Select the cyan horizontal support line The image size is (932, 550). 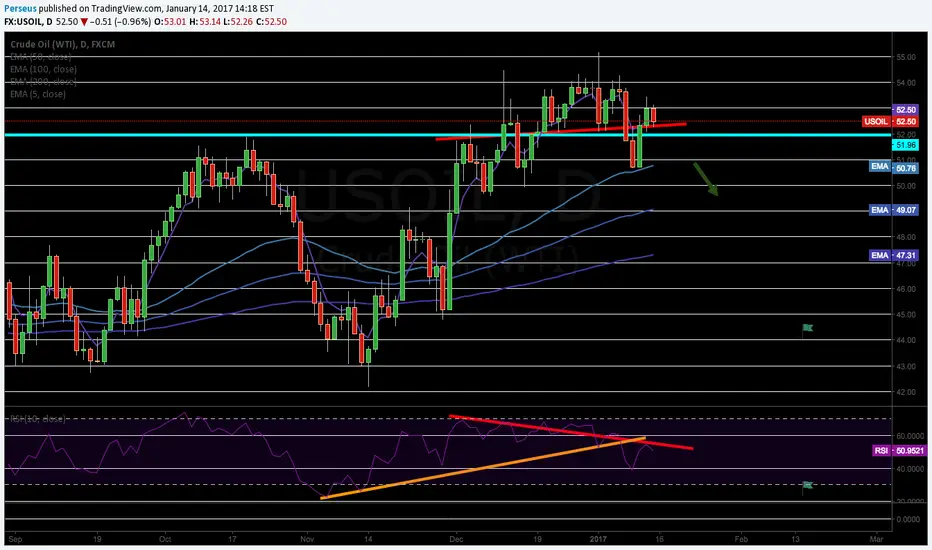coord(448,135)
